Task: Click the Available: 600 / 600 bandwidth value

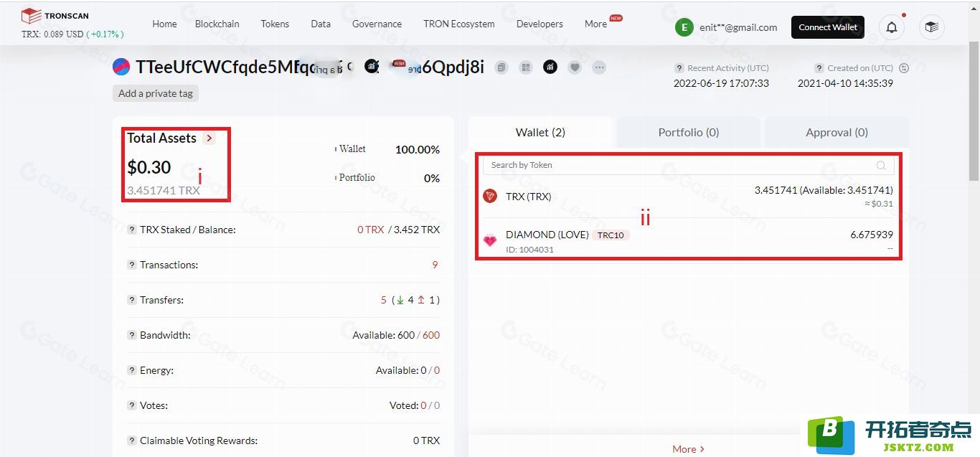Action: [396, 335]
